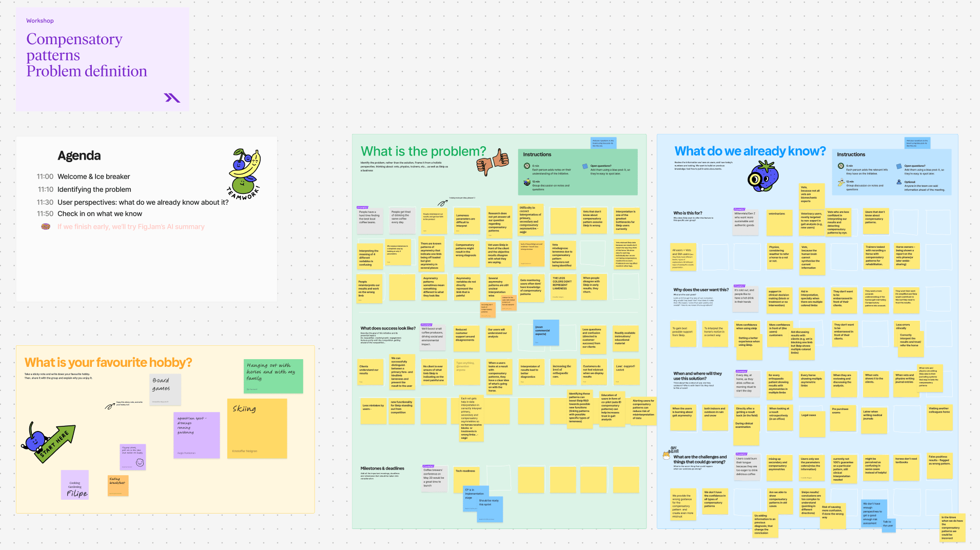The height and width of the screenshot is (550, 980).
Task: Click the thumbs up and down sticker
Action: pyautogui.click(x=493, y=162)
